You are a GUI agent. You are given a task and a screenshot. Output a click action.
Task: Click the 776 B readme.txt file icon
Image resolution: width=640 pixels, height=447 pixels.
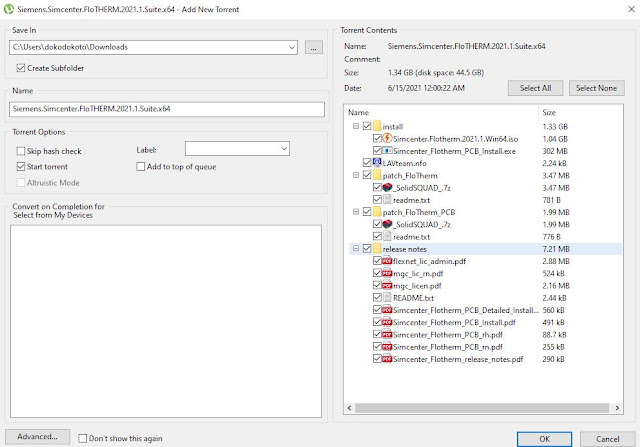(x=387, y=236)
